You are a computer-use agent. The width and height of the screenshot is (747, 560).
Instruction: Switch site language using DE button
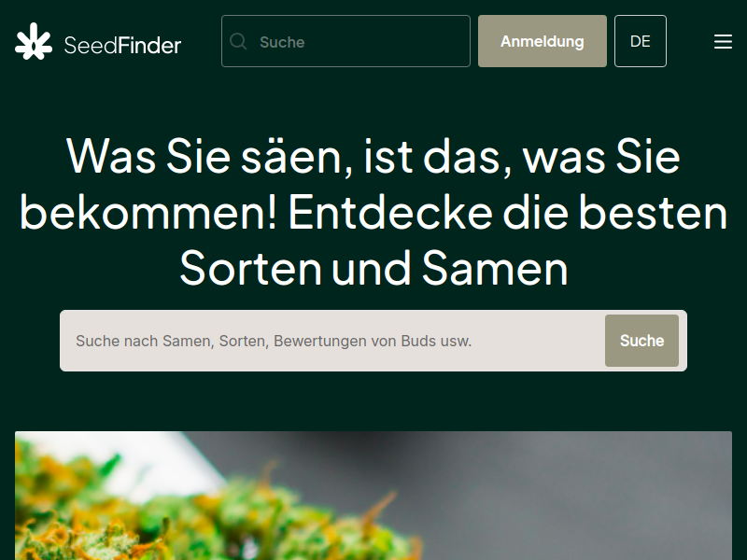coord(640,41)
